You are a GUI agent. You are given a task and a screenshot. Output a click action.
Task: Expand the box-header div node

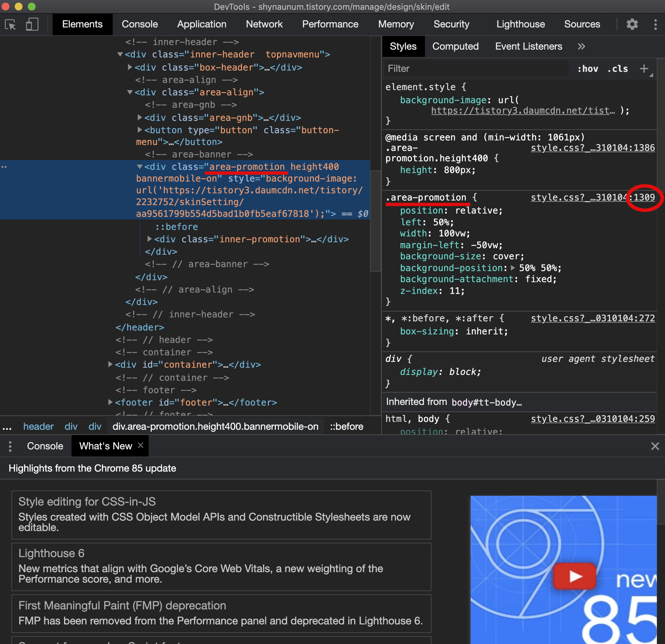point(130,67)
